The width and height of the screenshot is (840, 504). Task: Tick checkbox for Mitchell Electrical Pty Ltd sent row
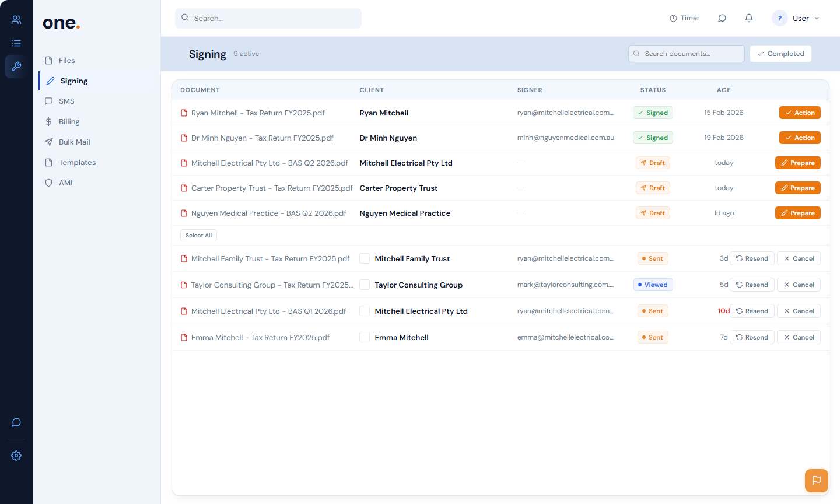365,311
